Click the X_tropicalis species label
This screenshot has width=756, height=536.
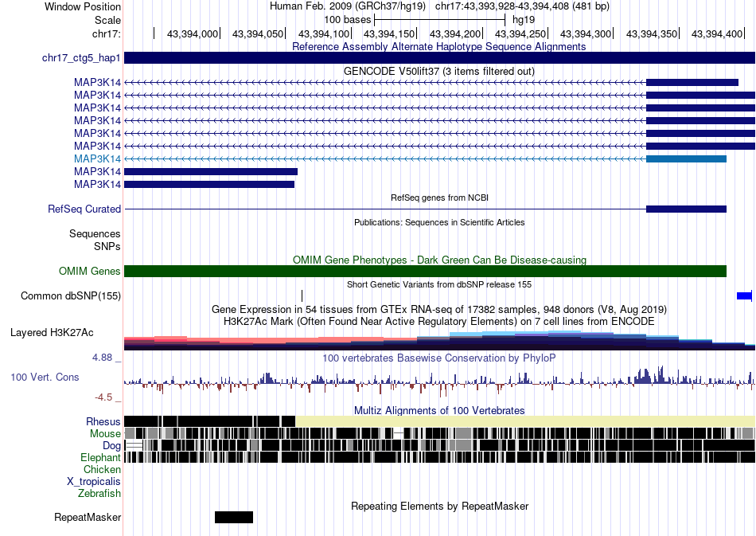[x=94, y=482]
